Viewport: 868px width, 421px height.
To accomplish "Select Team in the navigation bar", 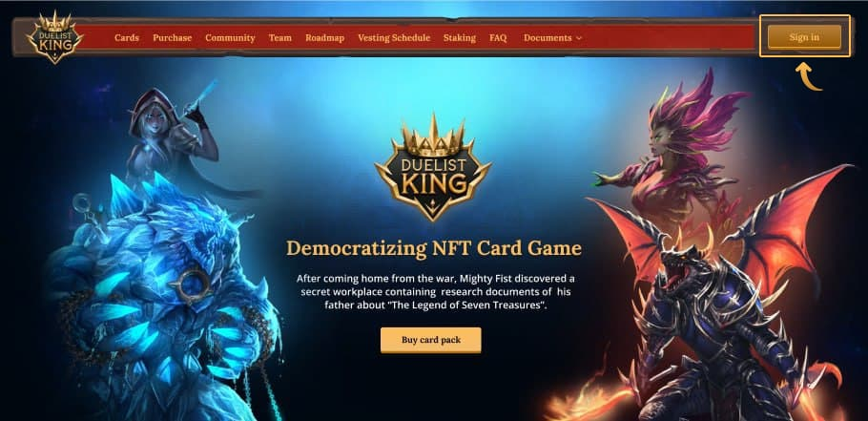I will coord(280,37).
